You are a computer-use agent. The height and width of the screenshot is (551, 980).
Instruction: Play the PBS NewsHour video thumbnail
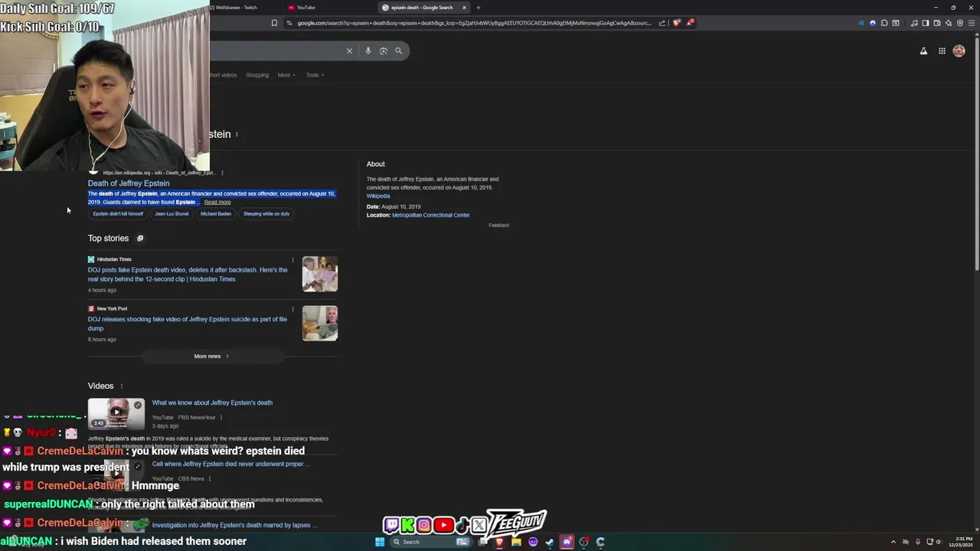(116, 414)
